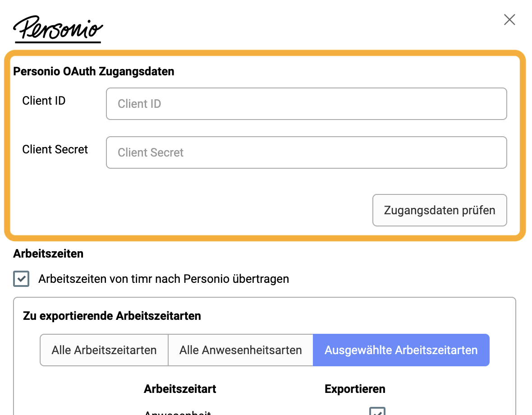Click the Zu exportierende Arbeitszeitarten heading
This screenshot has width=532, height=415.
[x=112, y=316]
